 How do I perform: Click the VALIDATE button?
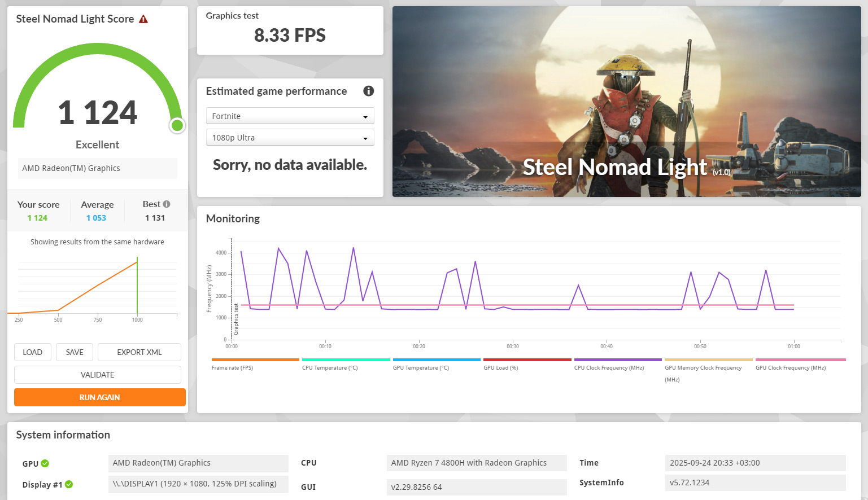pyautogui.click(x=98, y=375)
